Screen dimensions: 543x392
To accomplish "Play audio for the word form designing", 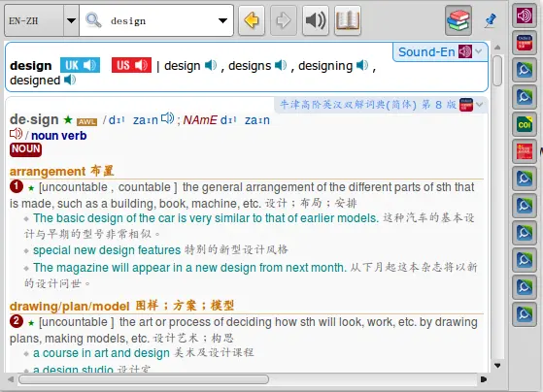I will (x=362, y=65).
